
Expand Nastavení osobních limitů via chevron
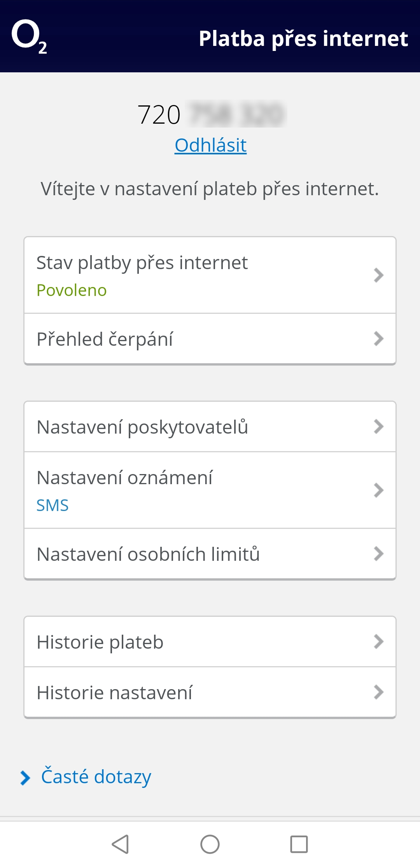[x=378, y=554]
